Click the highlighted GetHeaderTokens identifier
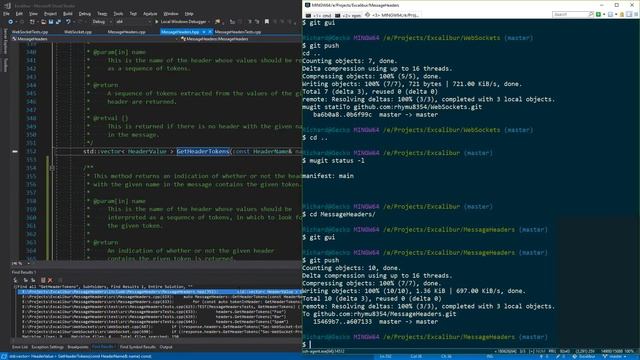The height and width of the screenshot is (360, 640). click(x=203, y=151)
